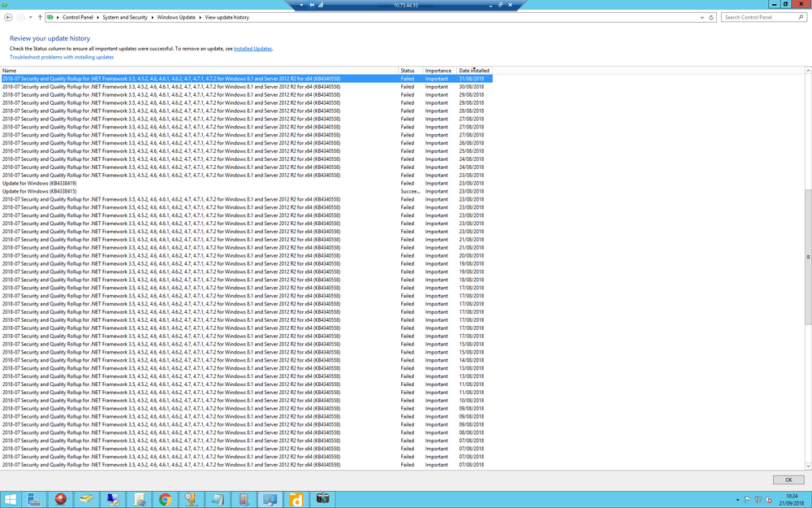Refresh the update history view
The image size is (812, 508).
tap(711, 17)
